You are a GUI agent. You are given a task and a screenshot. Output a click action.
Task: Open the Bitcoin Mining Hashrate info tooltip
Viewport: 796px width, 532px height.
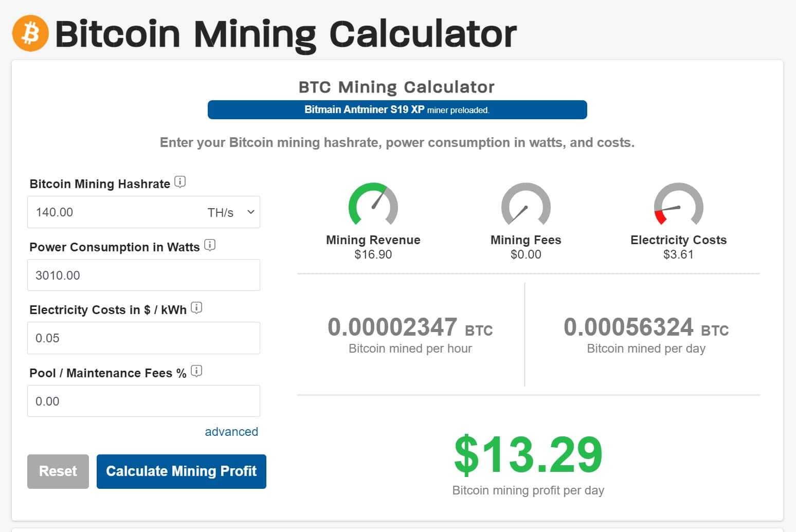(x=179, y=181)
